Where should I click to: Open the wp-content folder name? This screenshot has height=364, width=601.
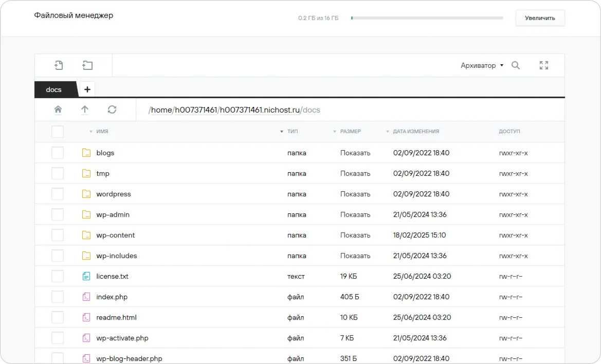tap(115, 235)
